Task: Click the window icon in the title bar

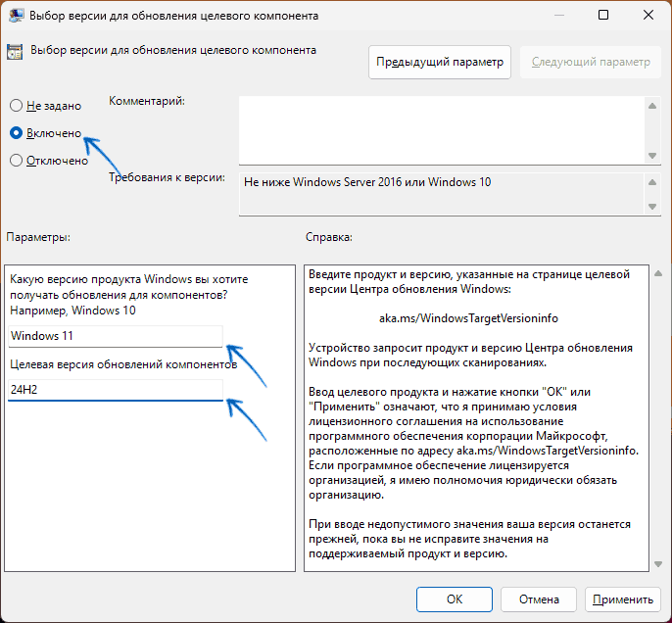Action: (x=17, y=16)
